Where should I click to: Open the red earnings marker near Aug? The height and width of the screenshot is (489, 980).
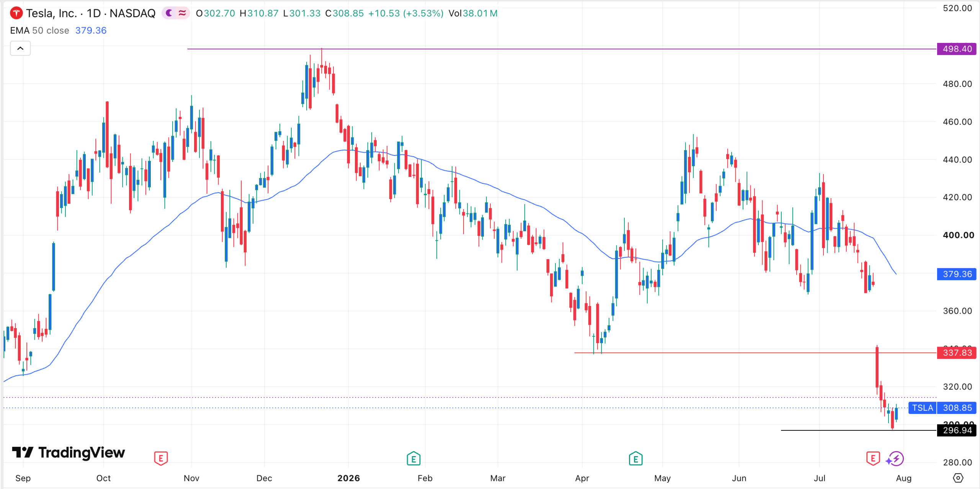coord(873,458)
